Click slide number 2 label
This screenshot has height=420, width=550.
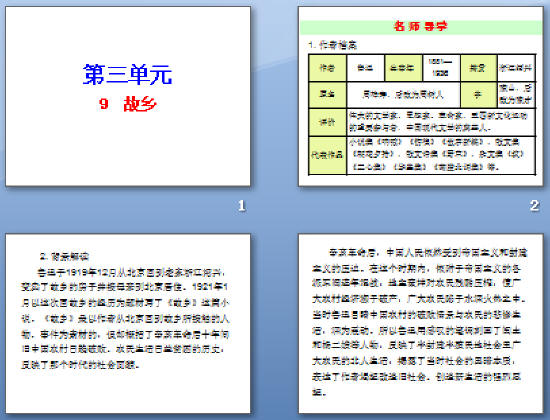coord(534,206)
